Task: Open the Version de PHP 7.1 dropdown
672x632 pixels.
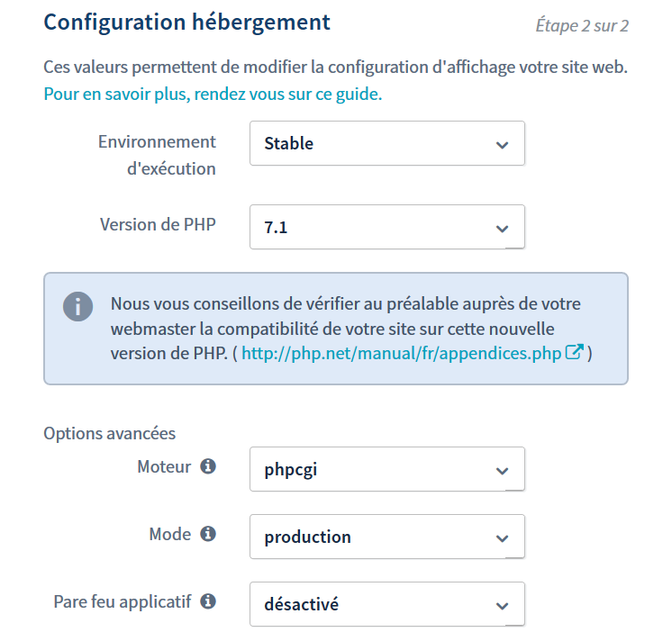Action: (x=386, y=227)
